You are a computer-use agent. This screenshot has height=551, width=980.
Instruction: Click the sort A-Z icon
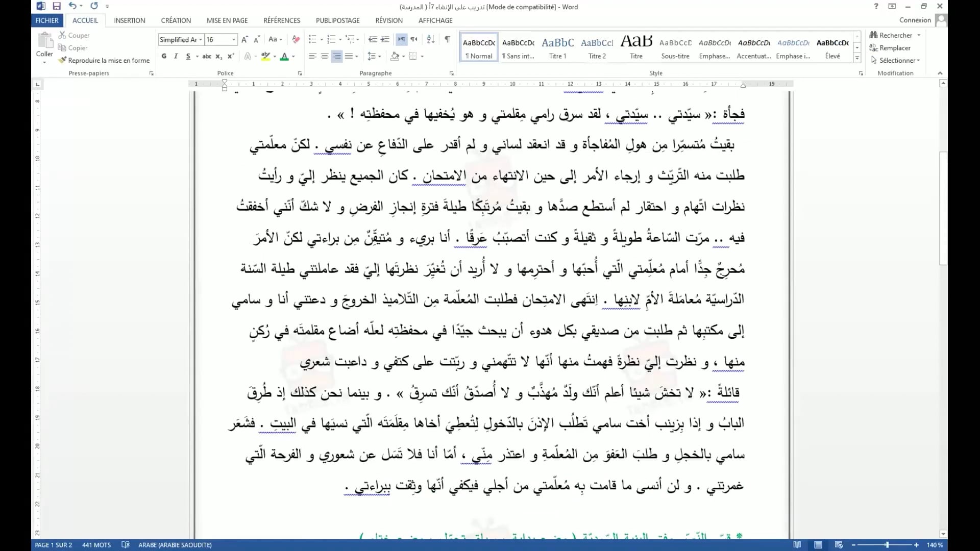430,39
